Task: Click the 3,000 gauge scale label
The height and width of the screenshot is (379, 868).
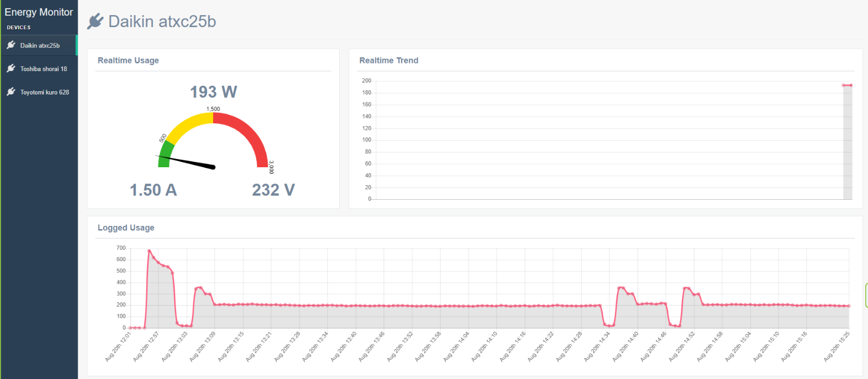Action: click(x=271, y=167)
